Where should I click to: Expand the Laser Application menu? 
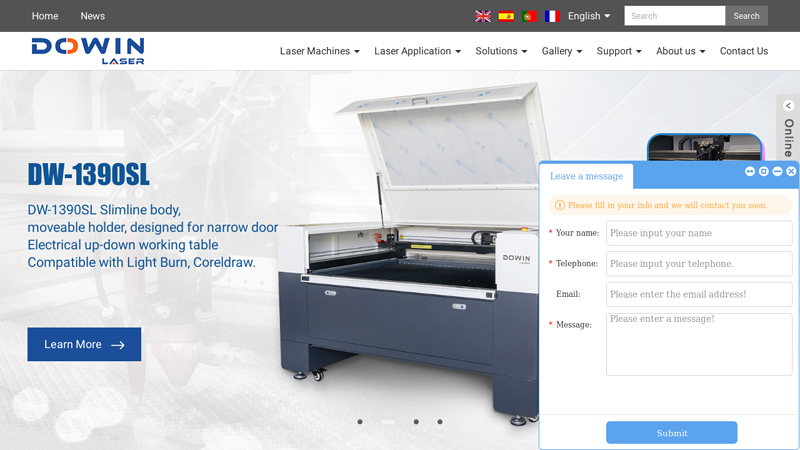(417, 51)
